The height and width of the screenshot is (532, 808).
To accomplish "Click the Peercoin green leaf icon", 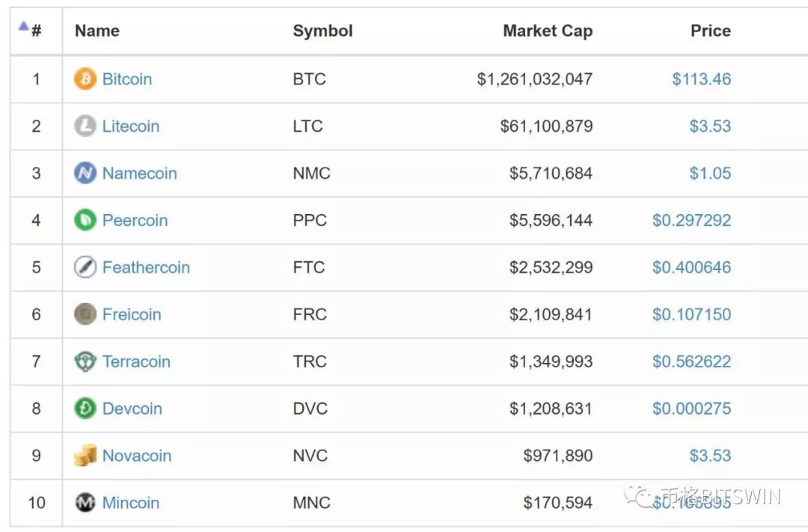I will pos(85,220).
